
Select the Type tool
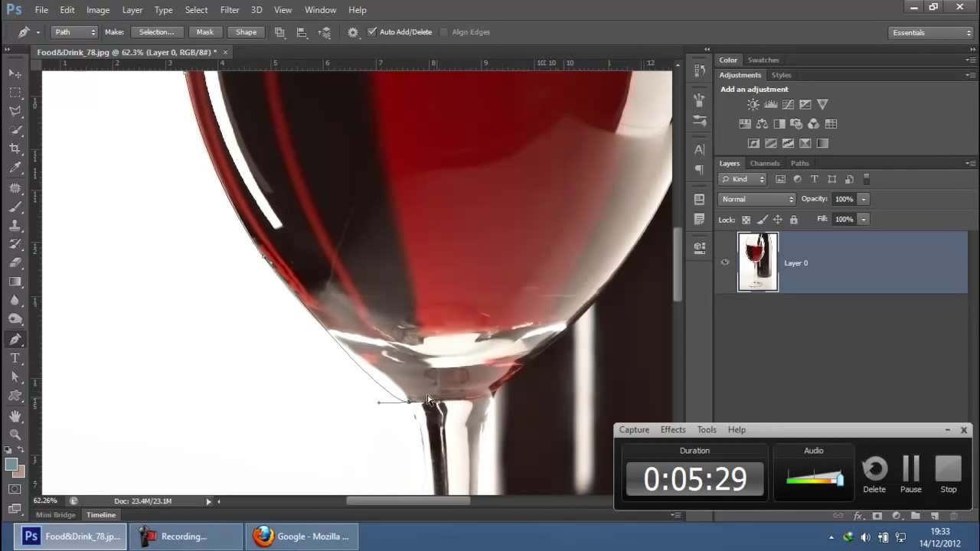coord(15,358)
